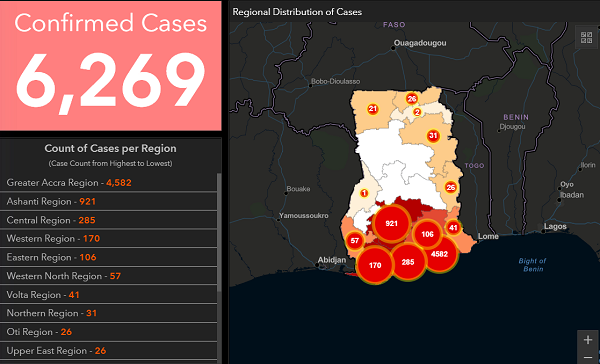Click the 41 cases map marker
The image size is (600, 364).
click(453, 228)
